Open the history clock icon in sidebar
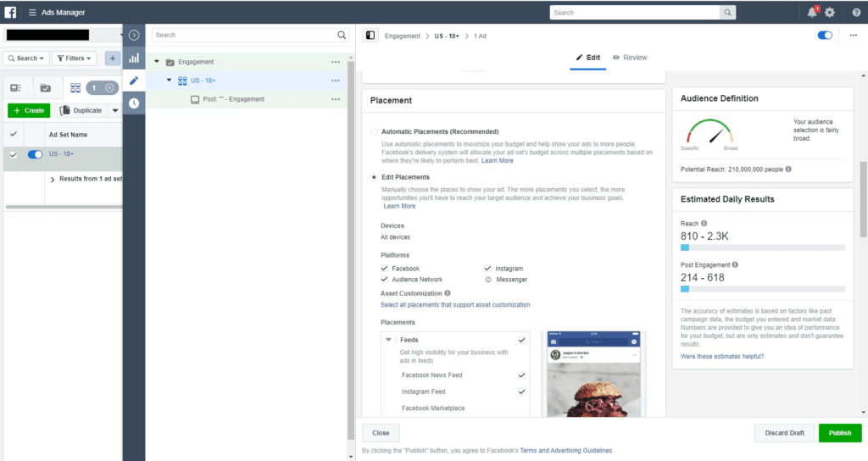 click(x=134, y=103)
